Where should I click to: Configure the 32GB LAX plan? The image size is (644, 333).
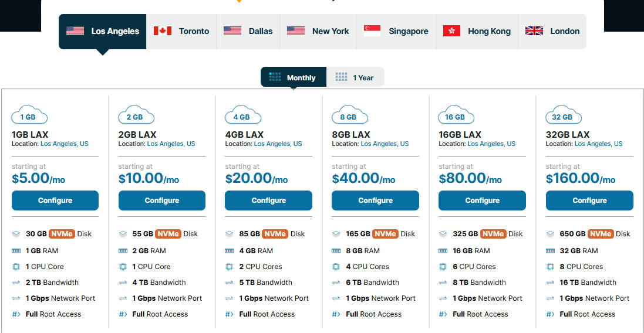click(589, 201)
